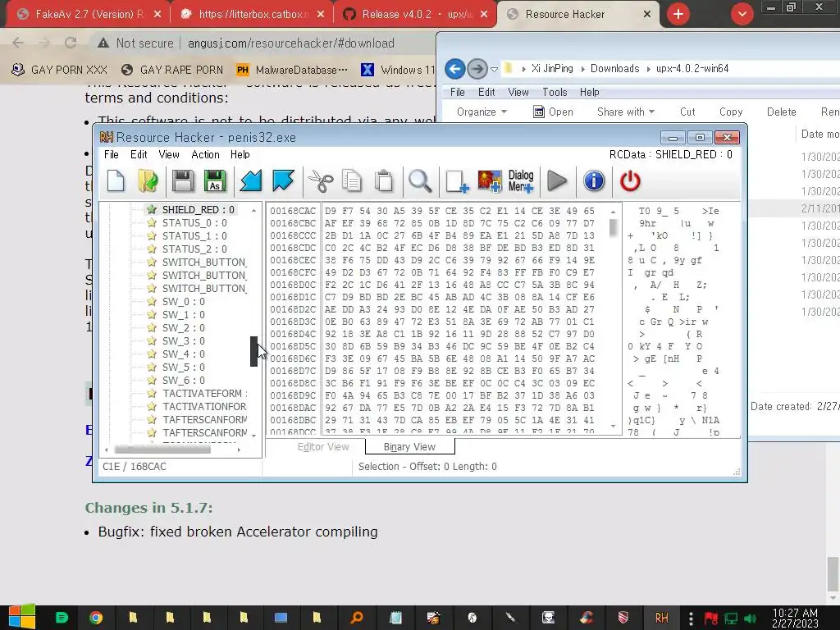Image resolution: width=840 pixels, height=630 pixels.
Task: Click hex row at offset 00168CFC
Action: (x=432, y=272)
